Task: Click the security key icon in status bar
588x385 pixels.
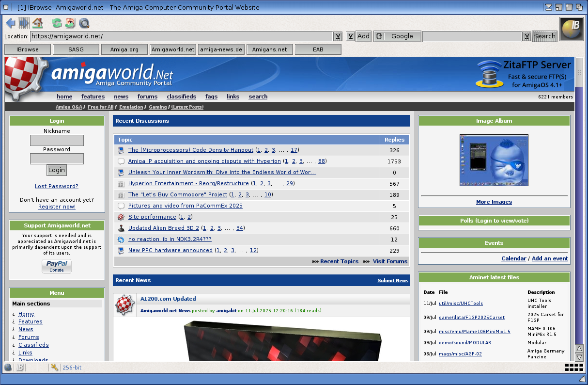Action: pos(54,368)
